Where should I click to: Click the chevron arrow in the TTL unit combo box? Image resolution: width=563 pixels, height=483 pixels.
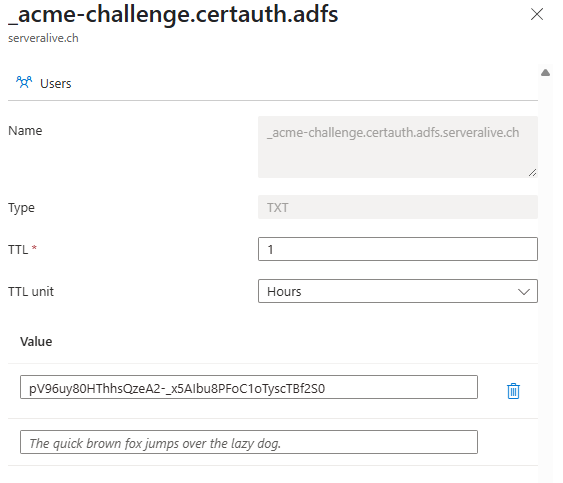click(x=524, y=292)
